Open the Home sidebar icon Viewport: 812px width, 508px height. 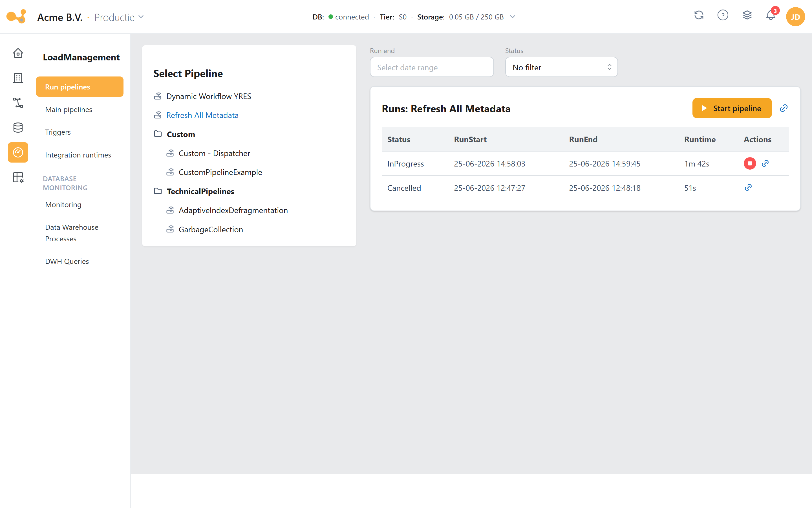[x=18, y=53]
